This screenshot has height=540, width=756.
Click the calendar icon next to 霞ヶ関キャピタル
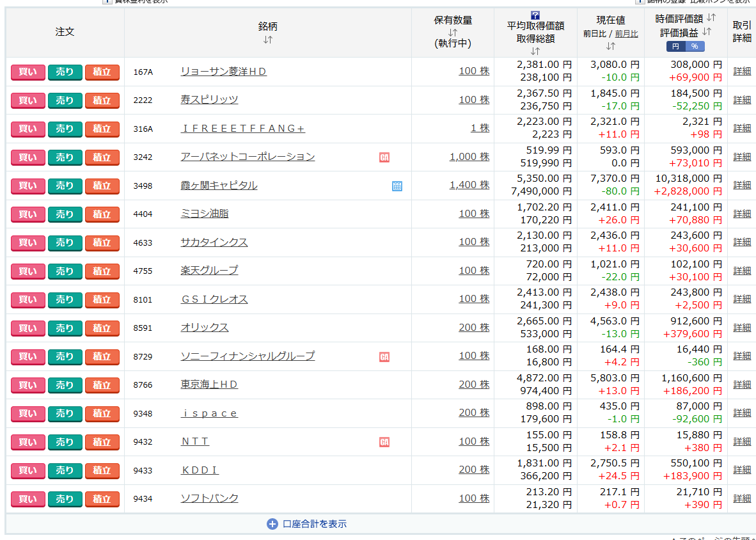coord(397,186)
